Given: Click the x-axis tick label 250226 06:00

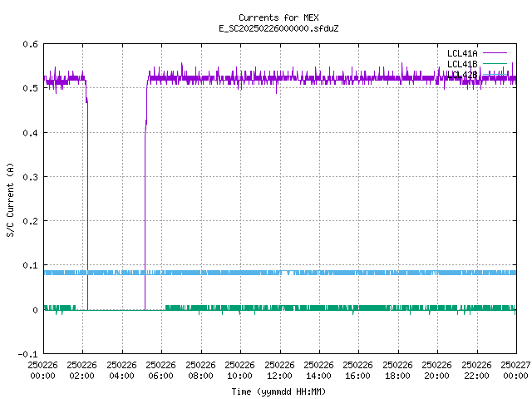Looking at the screenshot, I should (160, 371).
